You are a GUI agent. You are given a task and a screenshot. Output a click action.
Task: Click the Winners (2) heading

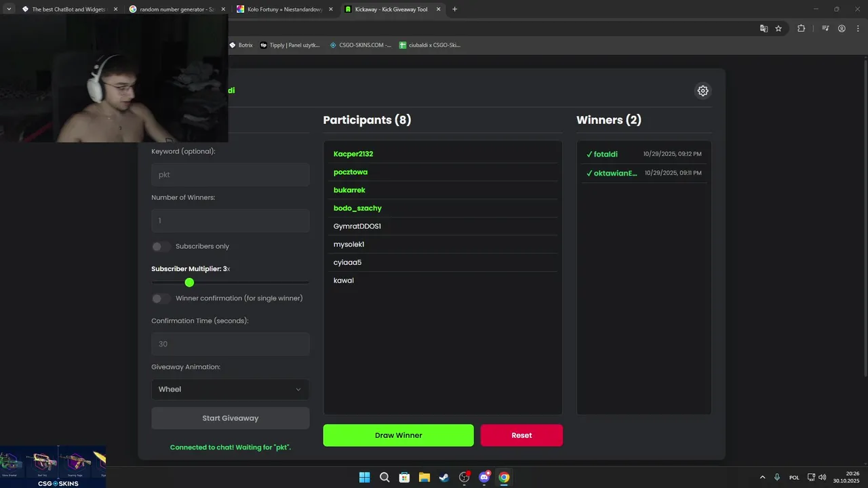coord(609,120)
